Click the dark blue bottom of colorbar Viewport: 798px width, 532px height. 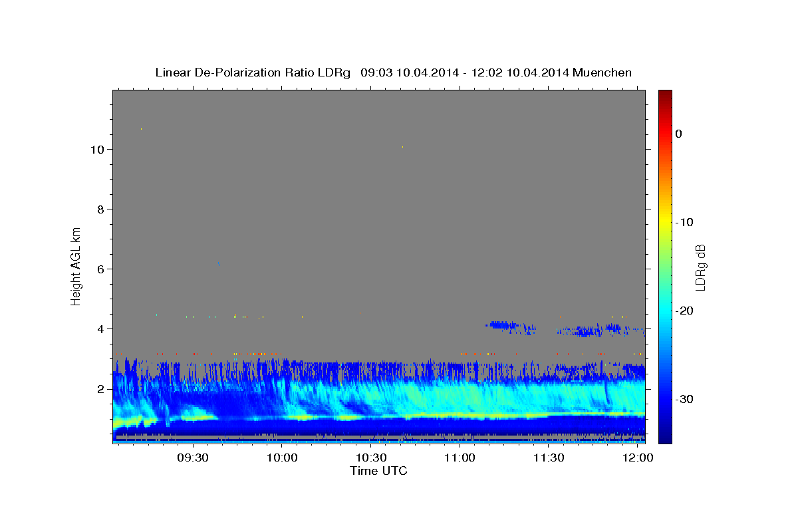(665, 436)
